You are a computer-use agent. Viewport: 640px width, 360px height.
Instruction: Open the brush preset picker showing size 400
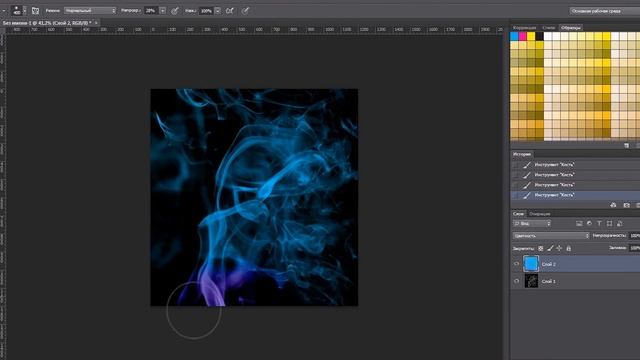click(19, 10)
